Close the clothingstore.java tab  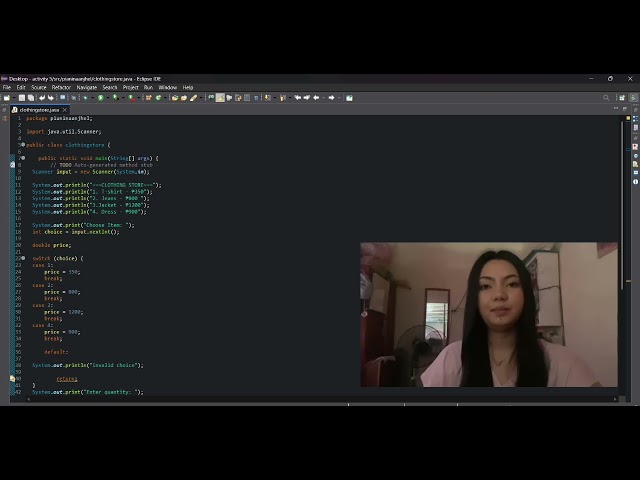point(64,110)
